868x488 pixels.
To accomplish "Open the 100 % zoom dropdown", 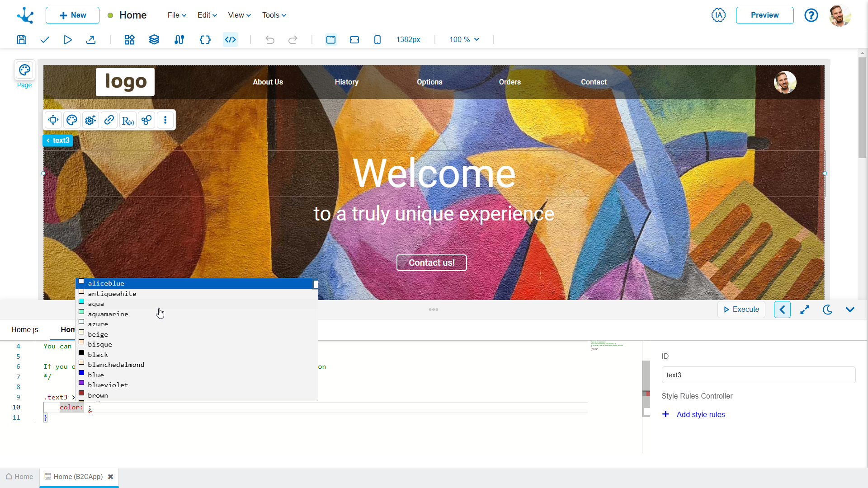I will click(x=464, y=40).
